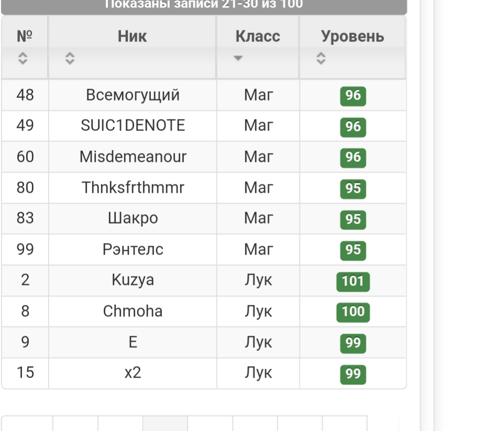This screenshot has width=504, height=431.
Task: Click the 99 badge in x2 row
Action: pyautogui.click(x=353, y=374)
